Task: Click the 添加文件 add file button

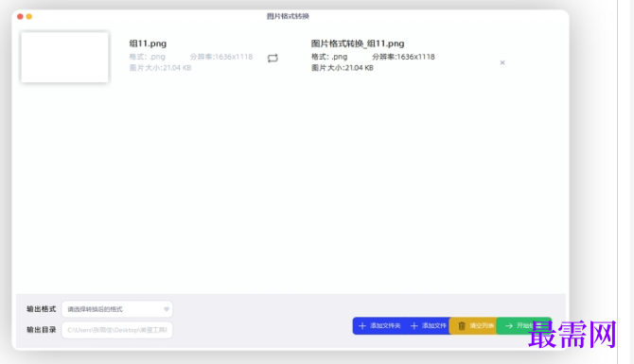Action: [x=429, y=325]
